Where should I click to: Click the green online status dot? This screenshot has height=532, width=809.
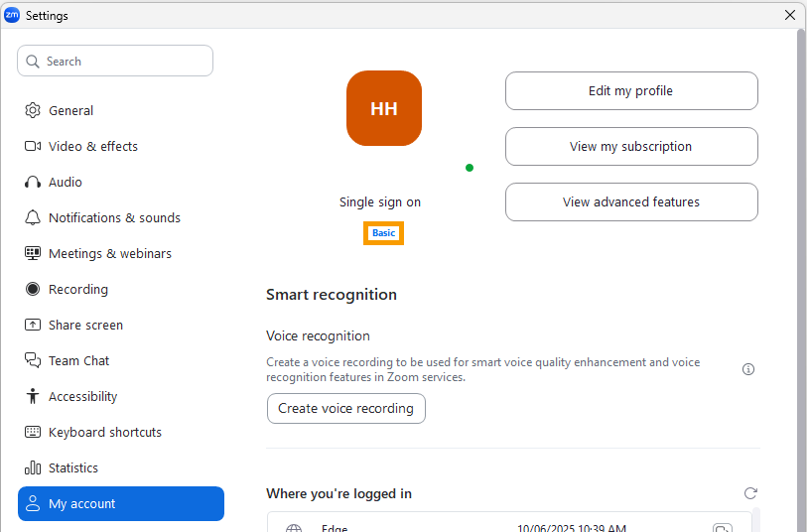tap(469, 168)
